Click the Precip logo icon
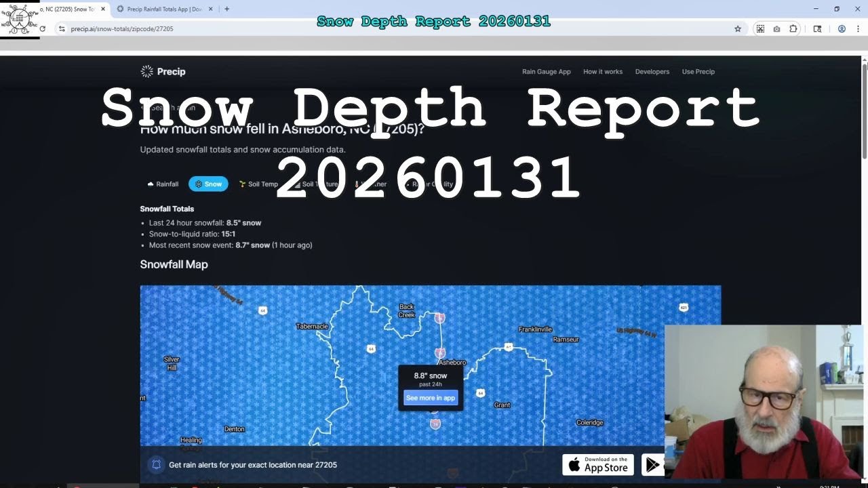Viewport: 868px width, 488px height. click(146, 71)
